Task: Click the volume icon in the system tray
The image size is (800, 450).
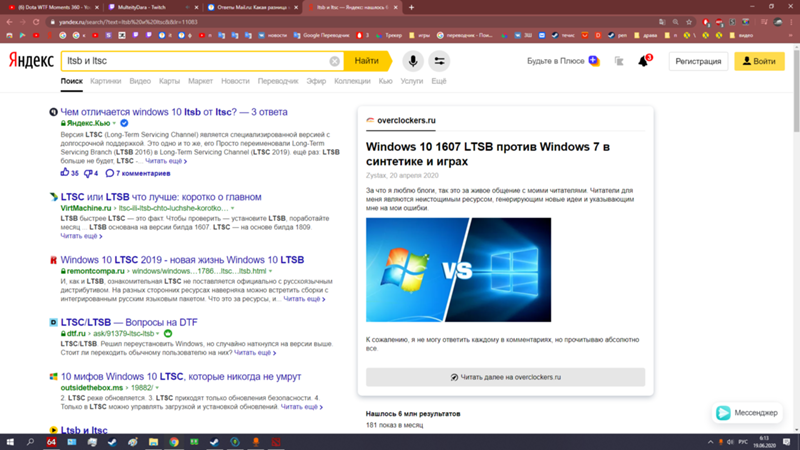Action: point(730,442)
